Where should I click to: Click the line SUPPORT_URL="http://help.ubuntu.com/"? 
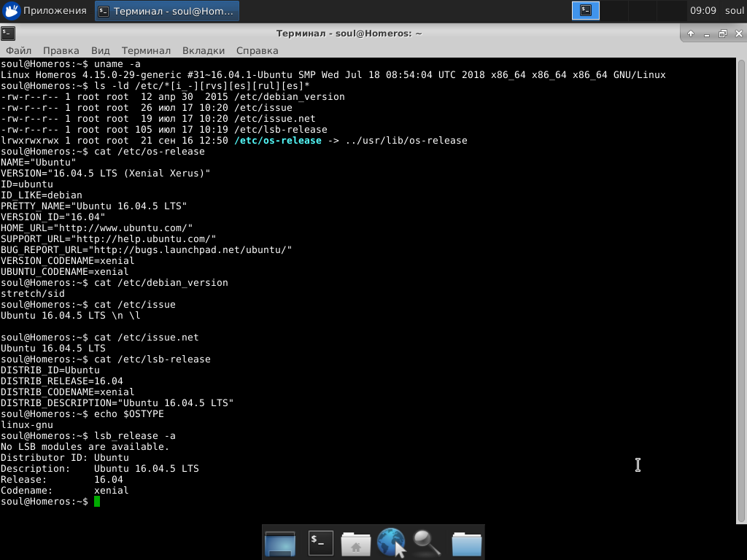coord(108,239)
